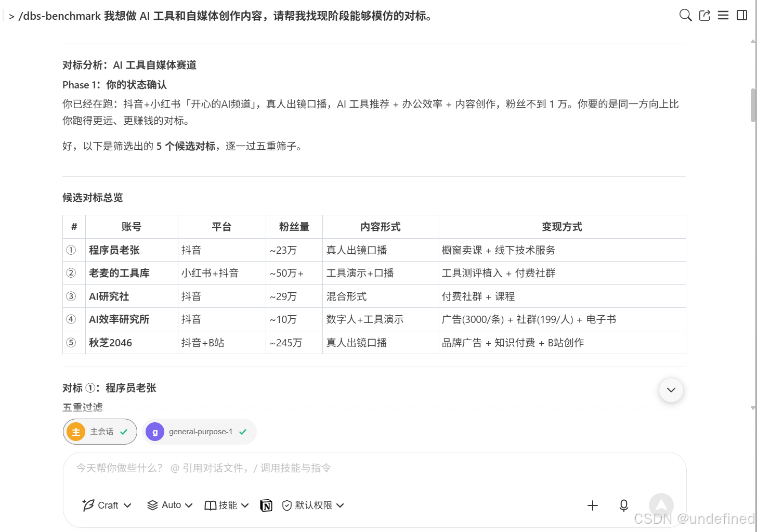The height and width of the screenshot is (532, 757).
Task: Click the ~245万 follower count cell
Action: 294,343
